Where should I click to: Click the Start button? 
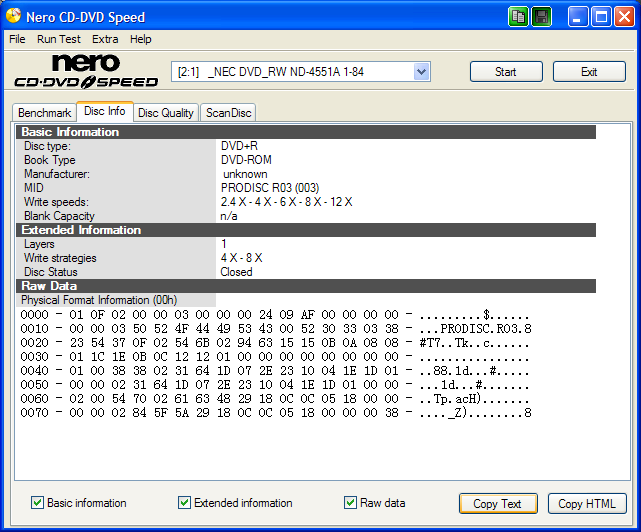tap(506, 72)
